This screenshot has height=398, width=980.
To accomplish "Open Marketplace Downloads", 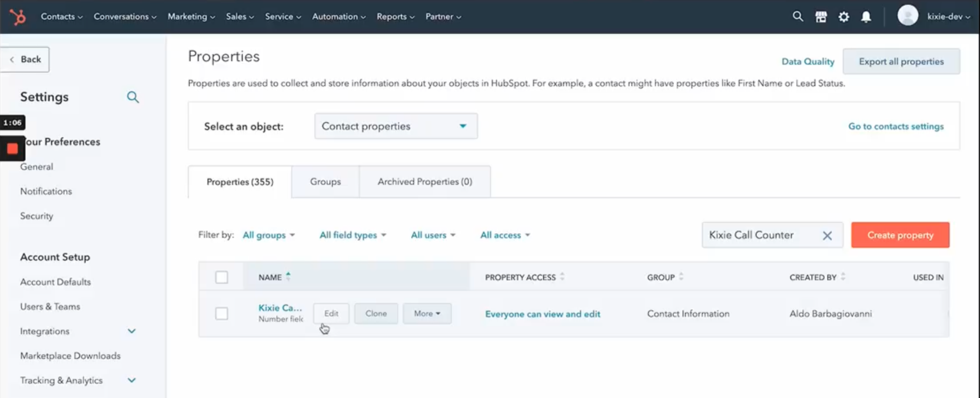I will (x=70, y=356).
